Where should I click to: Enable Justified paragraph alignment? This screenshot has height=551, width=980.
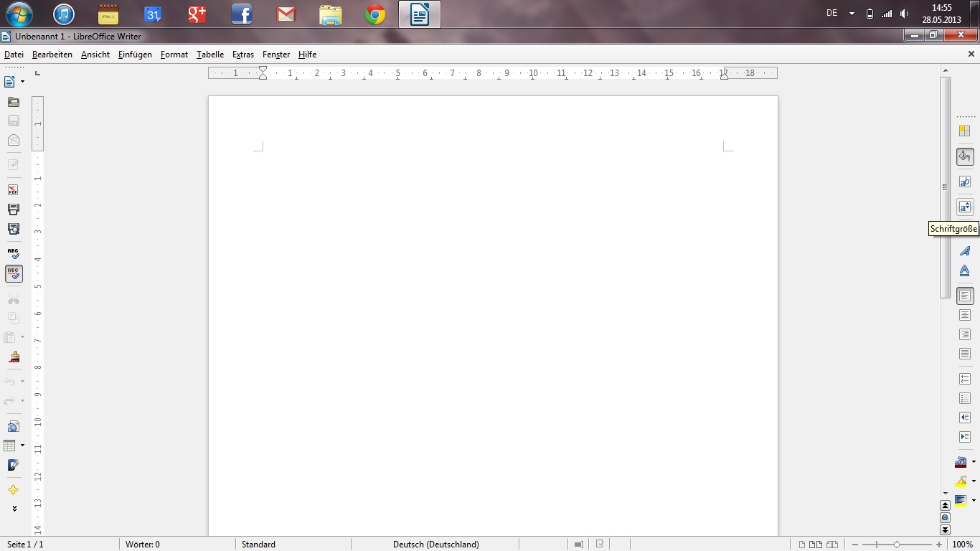[x=965, y=354]
